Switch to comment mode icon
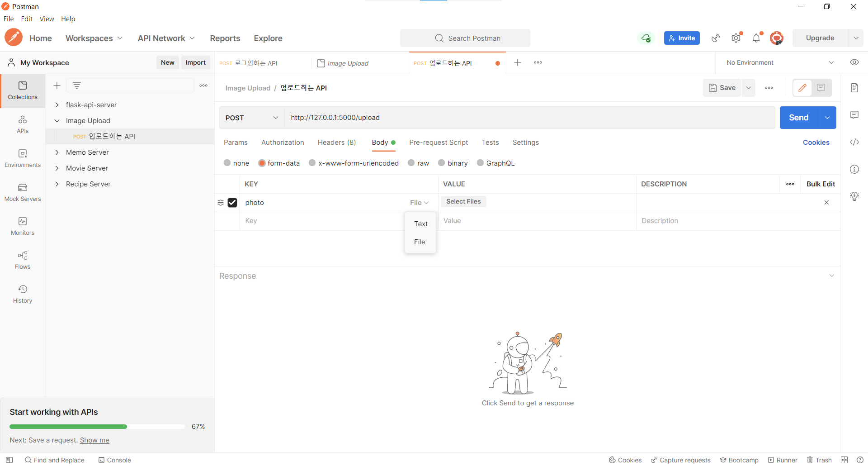This screenshot has width=868, height=466. pos(821,88)
